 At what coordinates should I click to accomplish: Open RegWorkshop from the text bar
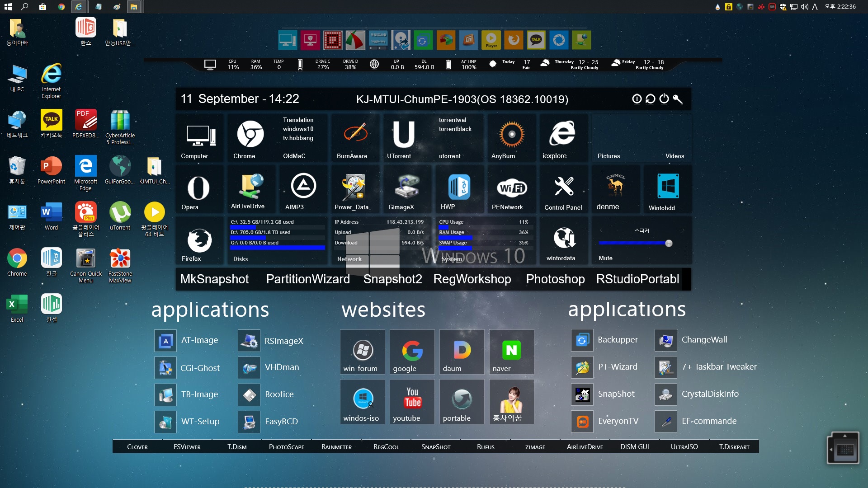tap(472, 279)
